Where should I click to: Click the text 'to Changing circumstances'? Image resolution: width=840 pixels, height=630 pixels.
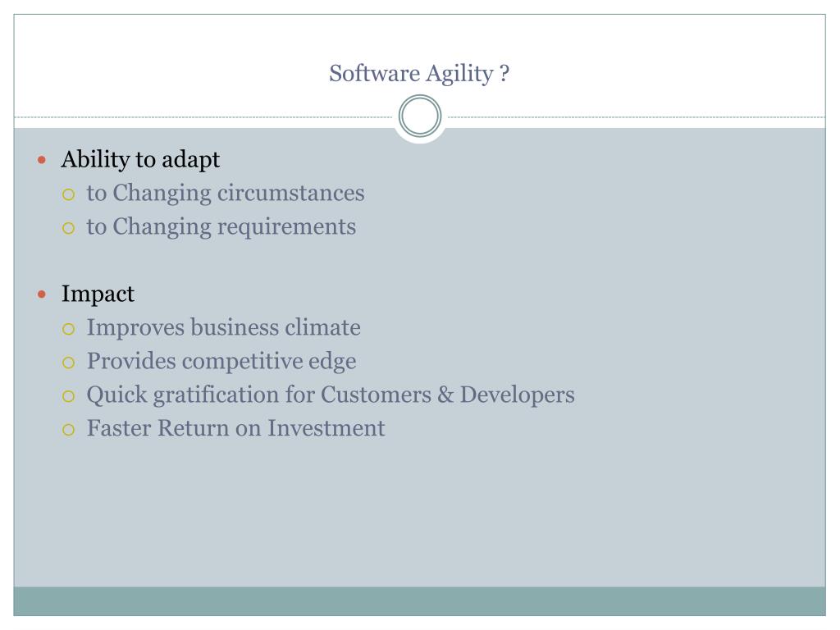point(226,194)
